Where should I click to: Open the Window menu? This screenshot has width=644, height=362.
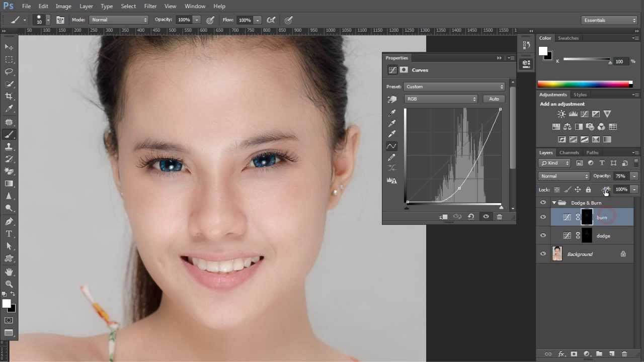point(195,6)
